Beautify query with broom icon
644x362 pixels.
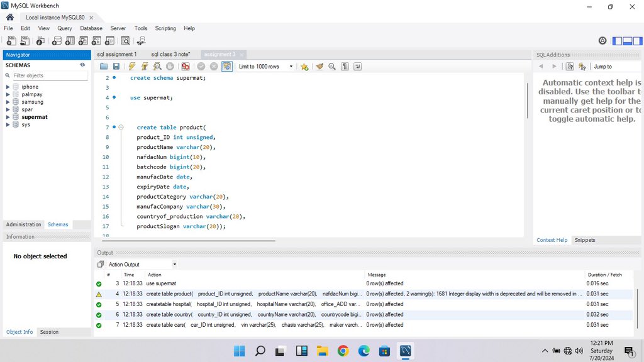(319, 67)
